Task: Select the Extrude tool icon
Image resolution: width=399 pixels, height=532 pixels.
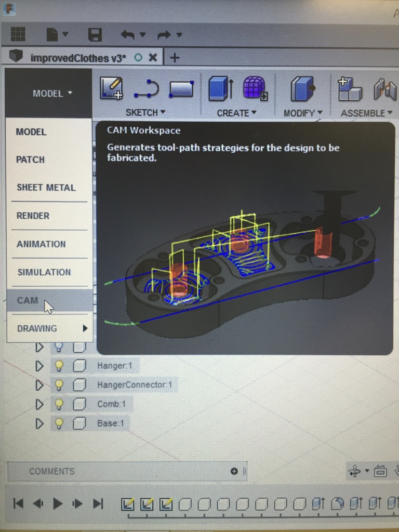Action: (220, 88)
